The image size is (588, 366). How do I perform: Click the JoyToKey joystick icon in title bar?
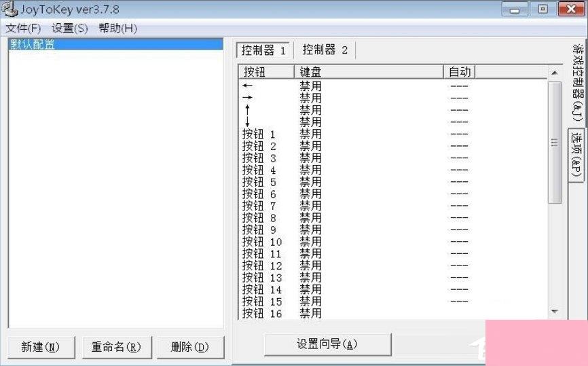point(10,9)
